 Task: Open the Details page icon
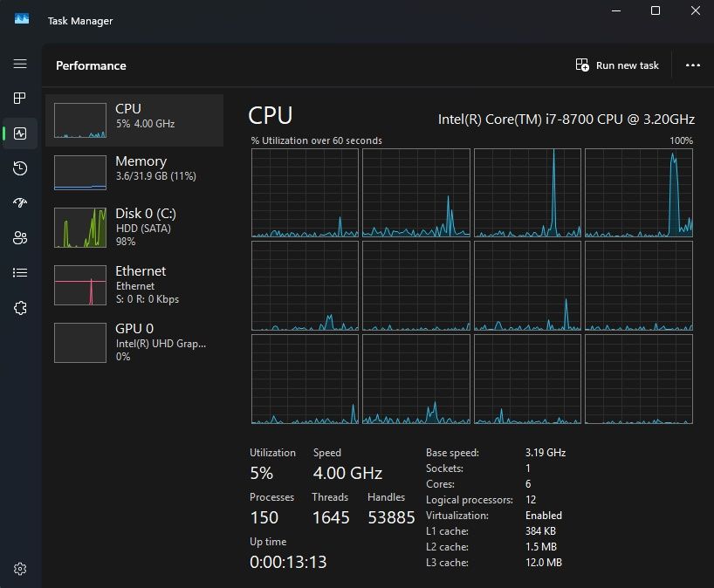(x=20, y=272)
